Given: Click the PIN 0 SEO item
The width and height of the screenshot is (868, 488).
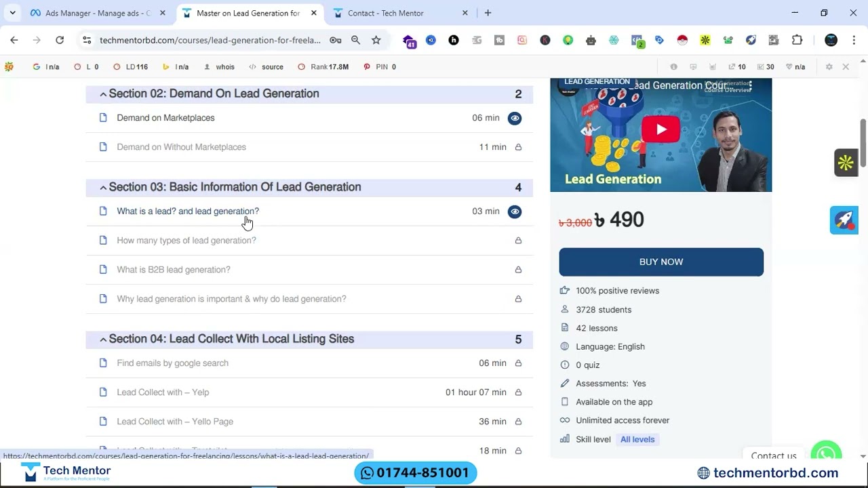Looking at the screenshot, I should pyautogui.click(x=380, y=67).
